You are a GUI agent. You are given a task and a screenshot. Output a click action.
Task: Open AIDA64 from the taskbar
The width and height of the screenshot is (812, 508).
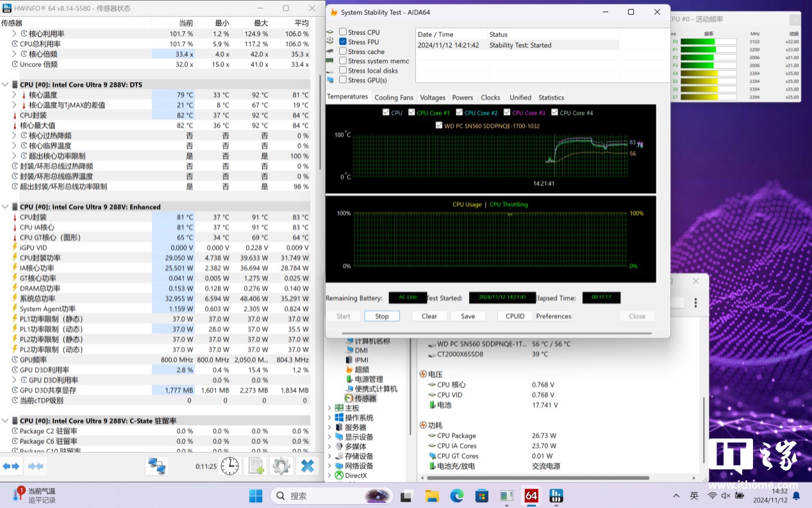click(x=531, y=496)
